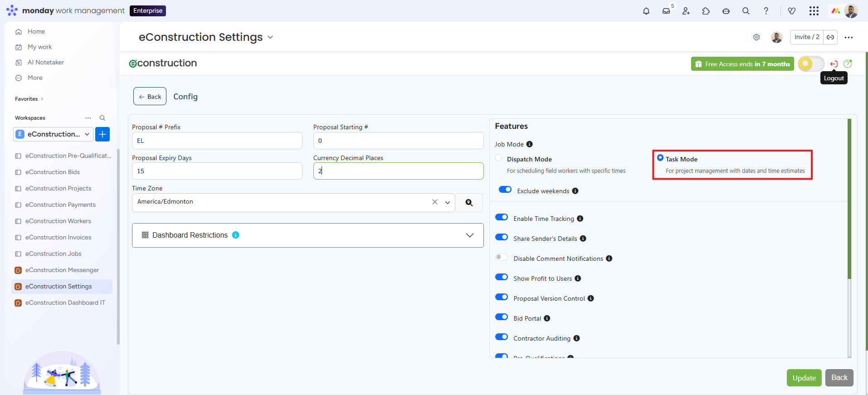868x395 pixels.
Task: Turn off Enable Time Tracking toggle
Action: tap(502, 217)
